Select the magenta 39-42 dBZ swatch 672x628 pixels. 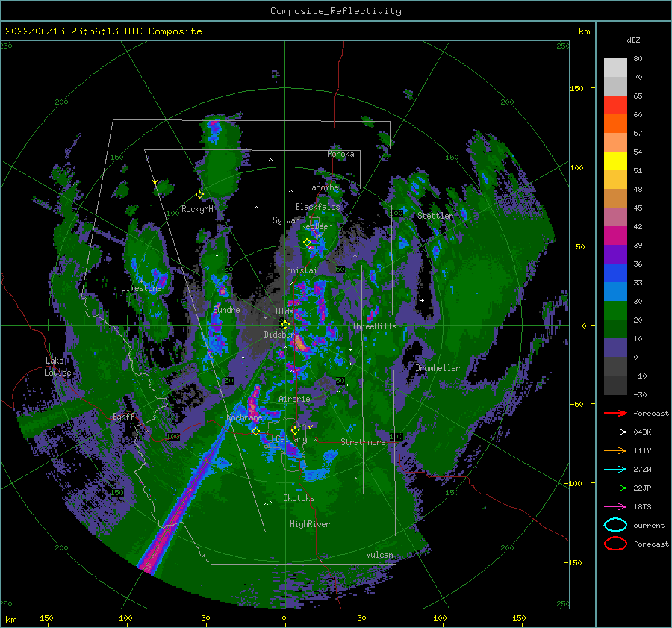click(x=615, y=236)
